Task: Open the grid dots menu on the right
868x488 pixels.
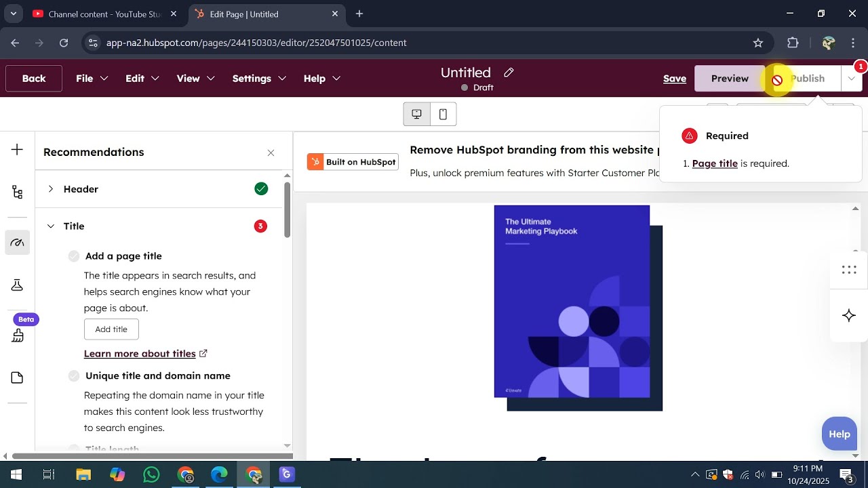Action: click(849, 270)
